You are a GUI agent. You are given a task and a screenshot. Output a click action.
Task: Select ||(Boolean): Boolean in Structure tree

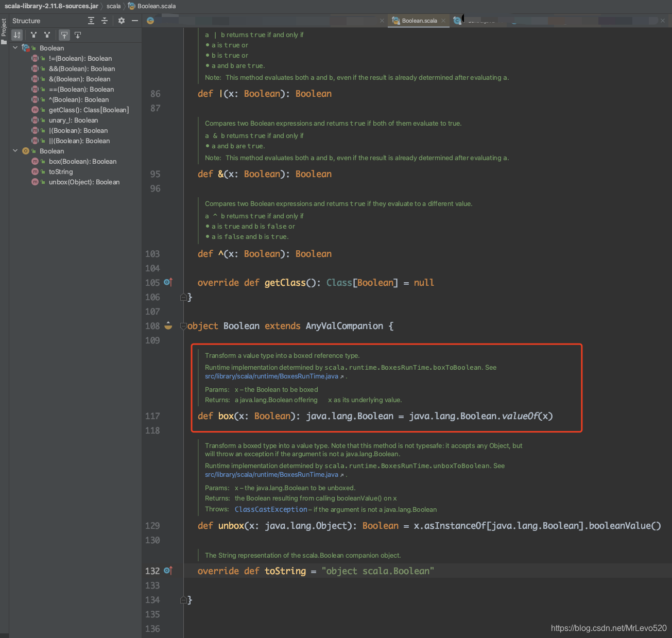(x=79, y=141)
